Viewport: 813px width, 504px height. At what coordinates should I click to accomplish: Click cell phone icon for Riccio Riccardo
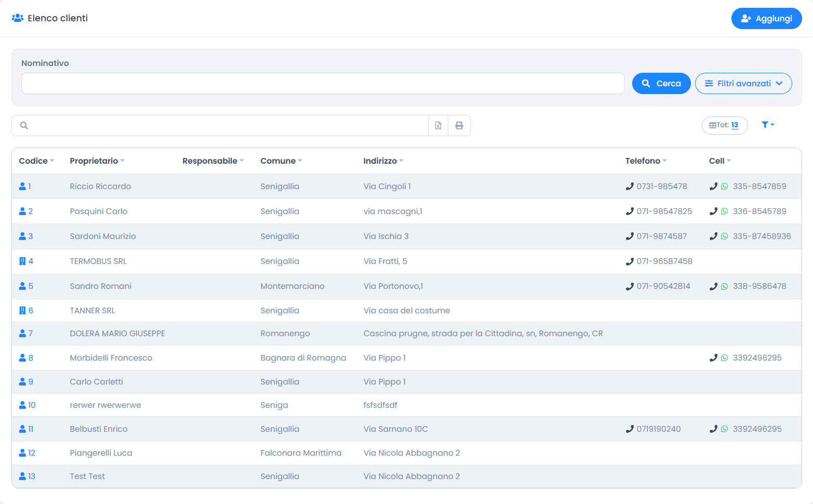point(713,187)
